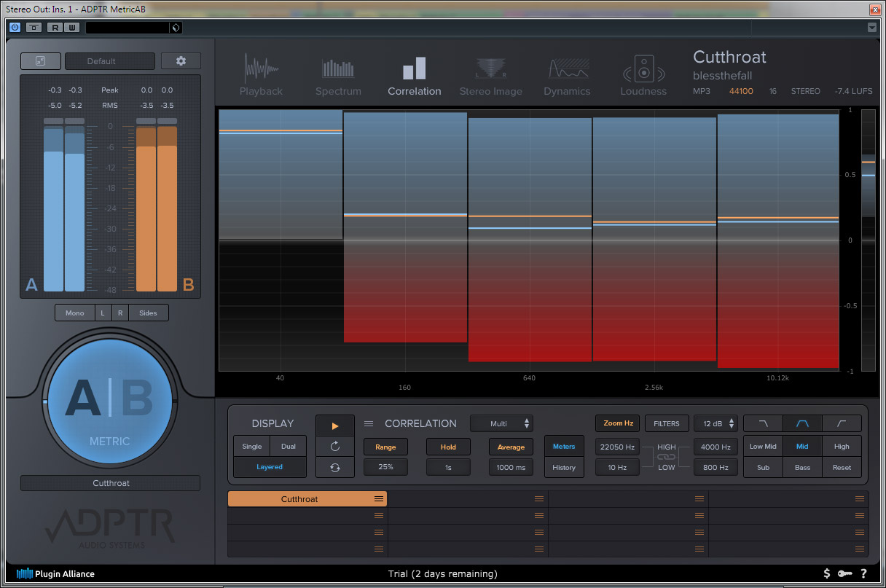Click the 25% range value
The width and height of the screenshot is (886, 588).
click(x=385, y=467)
